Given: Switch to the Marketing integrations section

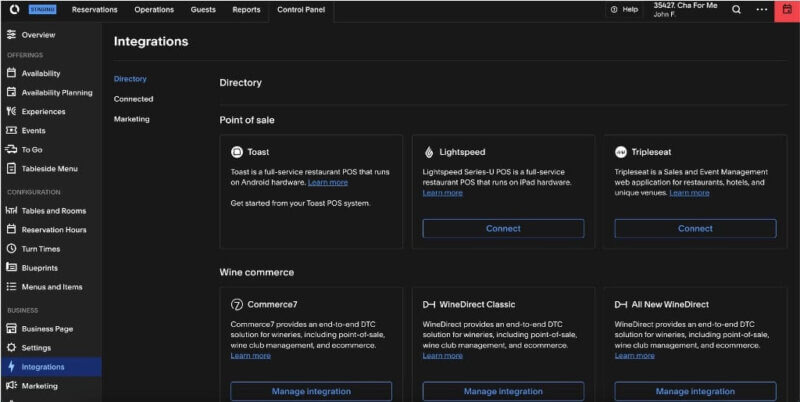Looking at the screenshot, I should [132, 119].
